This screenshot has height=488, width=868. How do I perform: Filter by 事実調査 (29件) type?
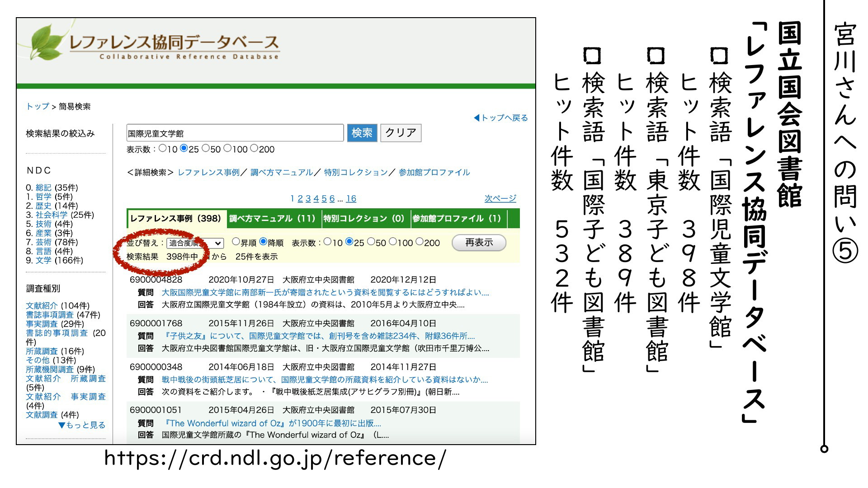coord(42,324)
